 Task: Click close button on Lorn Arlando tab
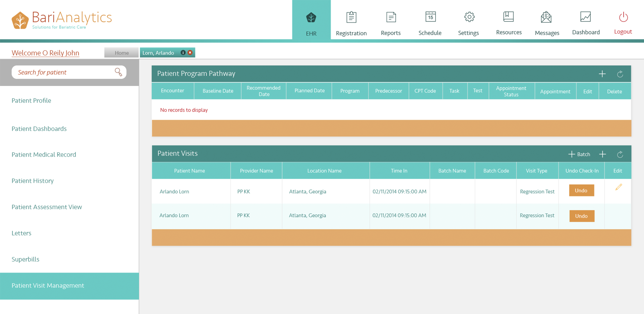190,53
